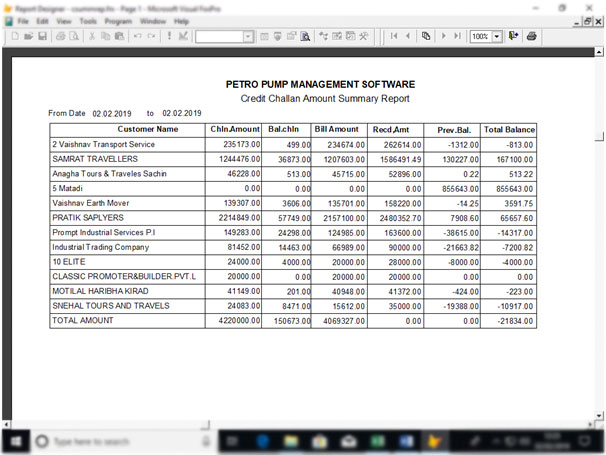The width and height of the screenshot is (606, 455).
Task: Open the Command Window toolbar icon
Action: coord(264,36)
